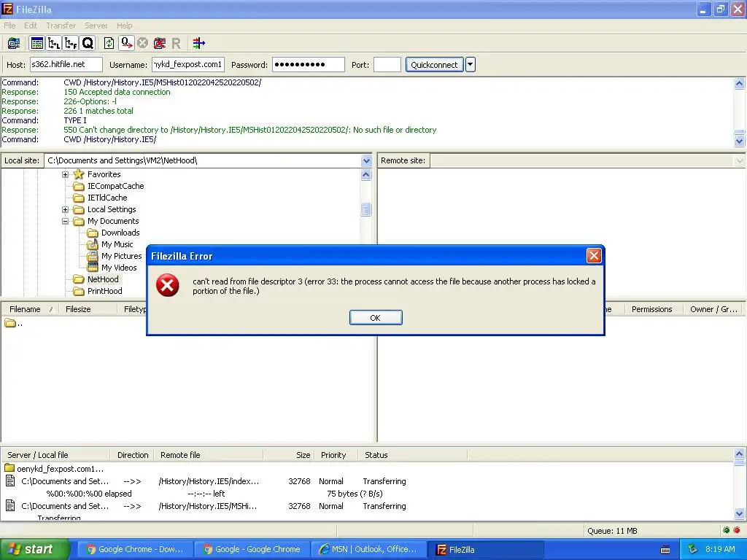Click the Status column header in queue

coord(413,455)
